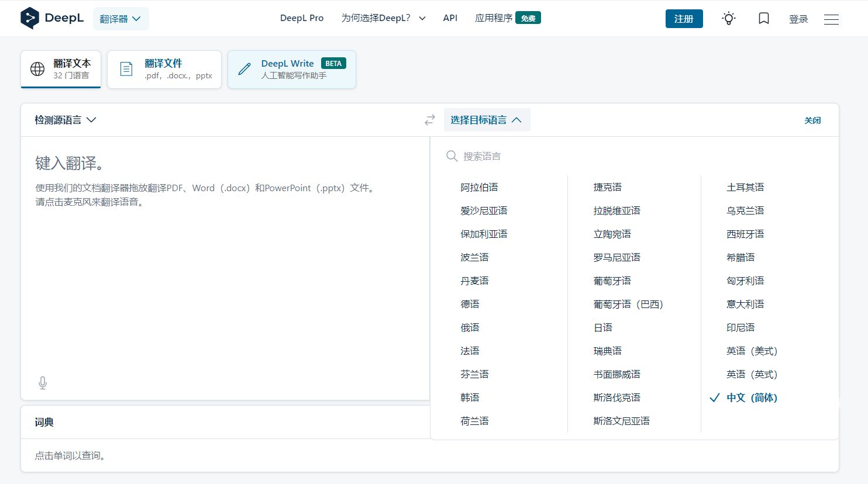
Task: Select 荷兰语 as target language
Action: tap(474, 421)
